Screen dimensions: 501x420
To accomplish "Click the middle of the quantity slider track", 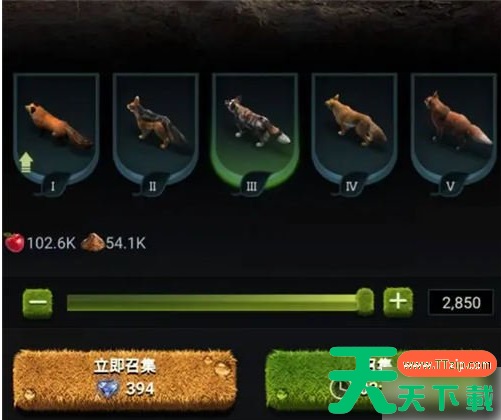I will [x=212, y=303].
